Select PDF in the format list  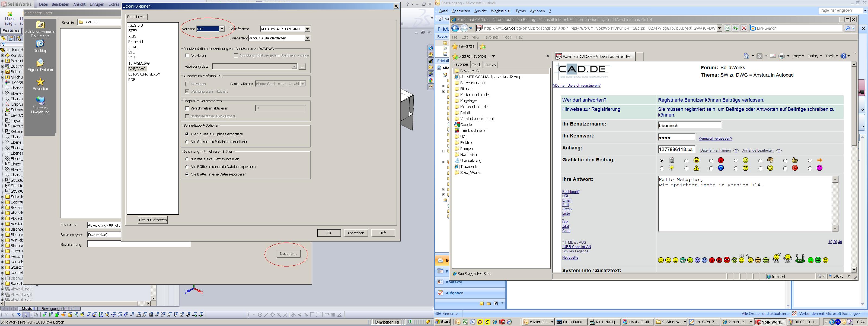[x=131, y=80]
